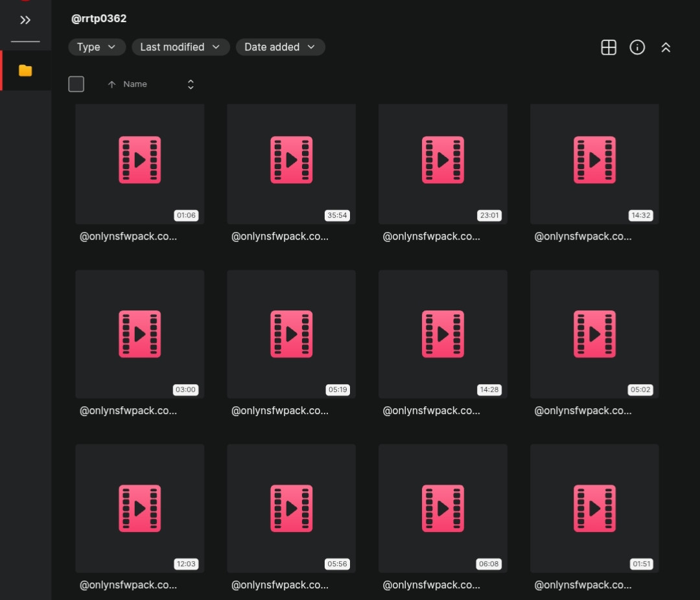Click file name under the 12:03 video
Screen dimensions: 700x600
tap(128, 585)
